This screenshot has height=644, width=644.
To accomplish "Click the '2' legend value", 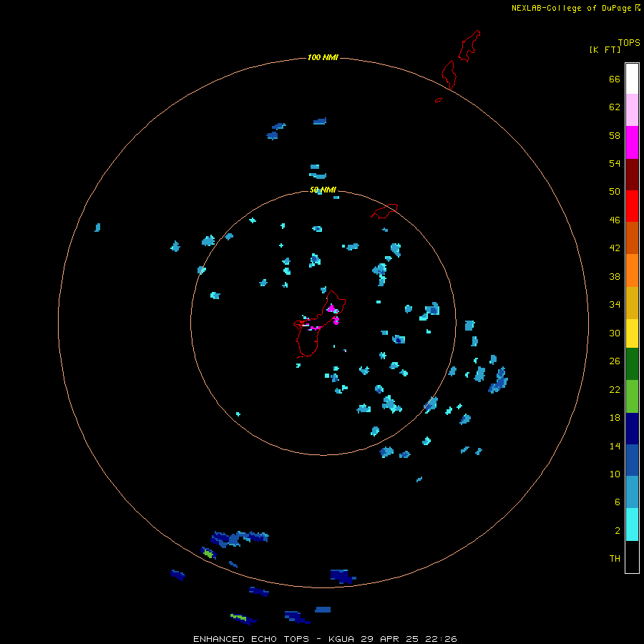I will pos(618,531).
